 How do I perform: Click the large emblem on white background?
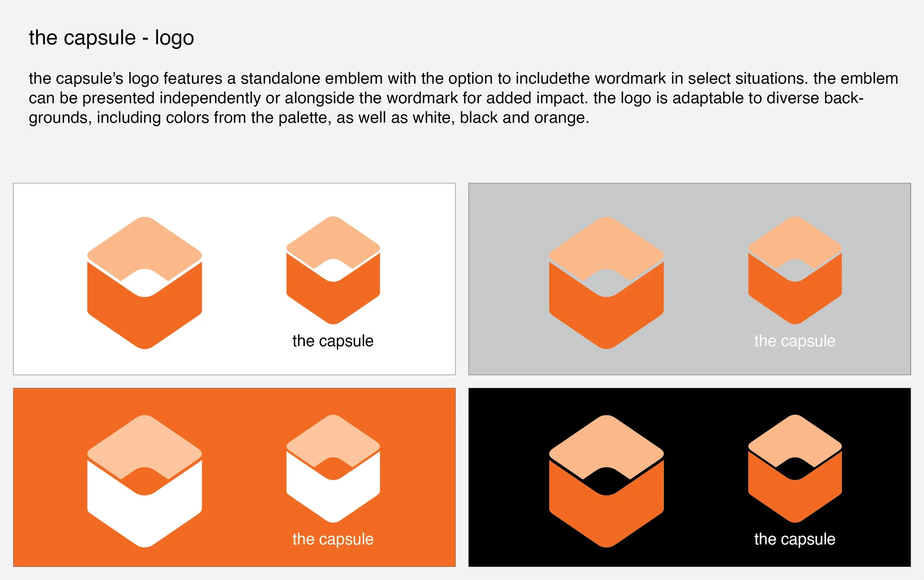point(145,283)
